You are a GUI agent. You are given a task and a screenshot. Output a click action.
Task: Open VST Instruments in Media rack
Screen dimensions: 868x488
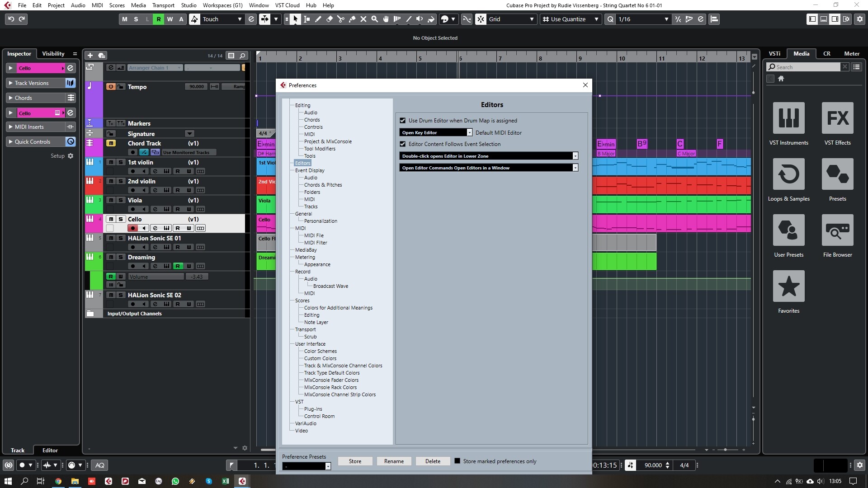pos(789,124)
